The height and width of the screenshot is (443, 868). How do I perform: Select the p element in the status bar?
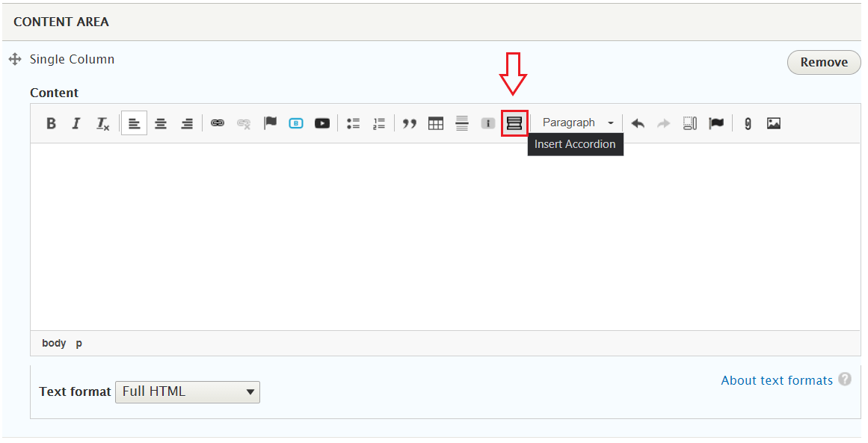(x=79, y=343)
